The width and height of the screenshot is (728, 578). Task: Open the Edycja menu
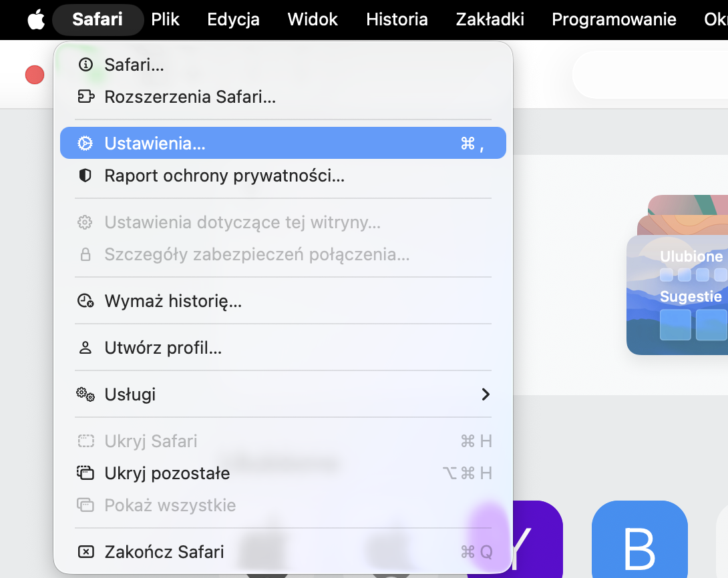[x=233, y=19]
